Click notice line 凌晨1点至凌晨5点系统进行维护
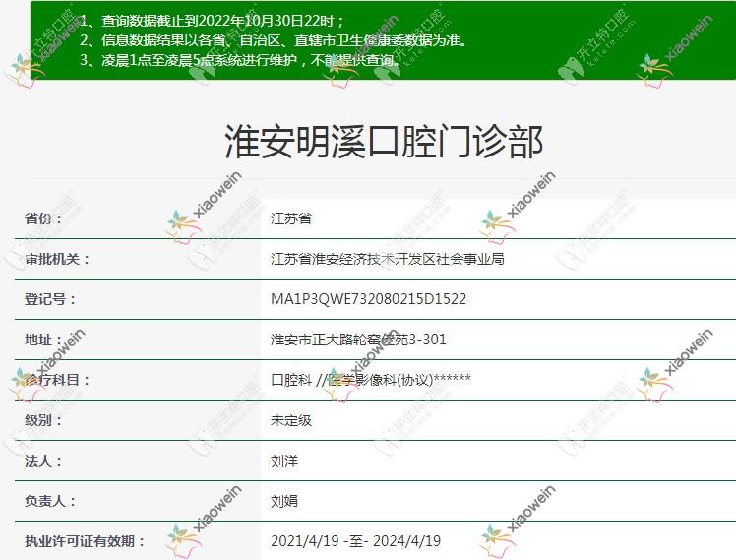 (x=240, y=60)
